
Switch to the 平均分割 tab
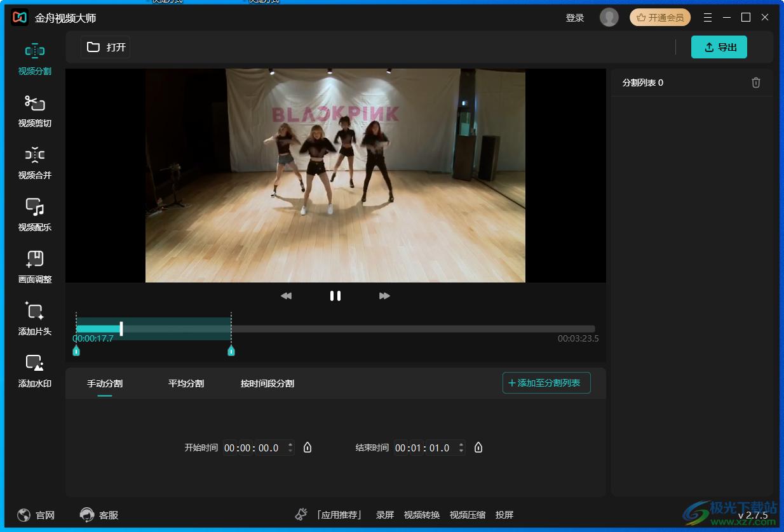186,383
